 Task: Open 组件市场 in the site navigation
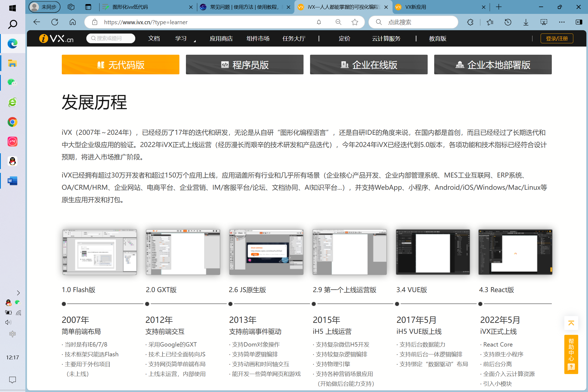(x=258, y=39)
